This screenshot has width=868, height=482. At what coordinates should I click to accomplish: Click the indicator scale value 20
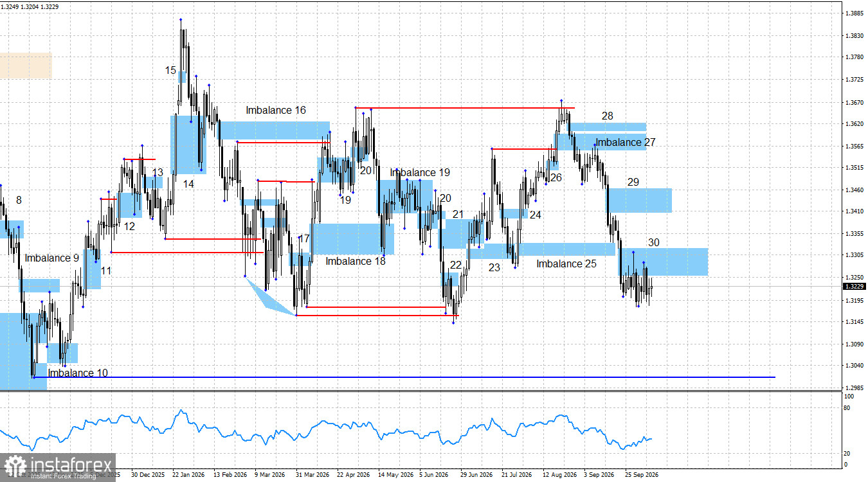pyautogui.click(x=847, y=454)
